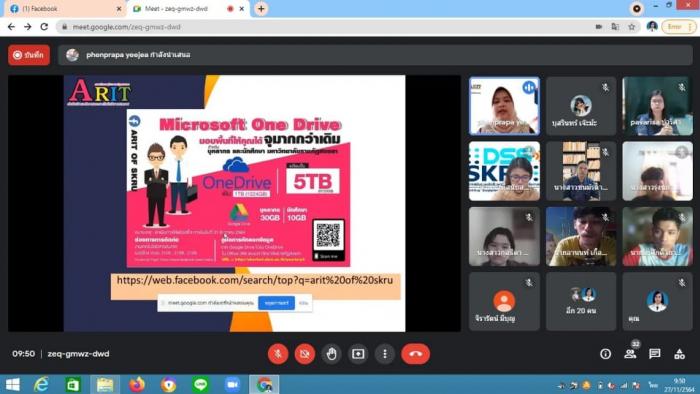Open the more options three-dot menu
The width and height of the screenshot is (700, 394).
(385, 354)
